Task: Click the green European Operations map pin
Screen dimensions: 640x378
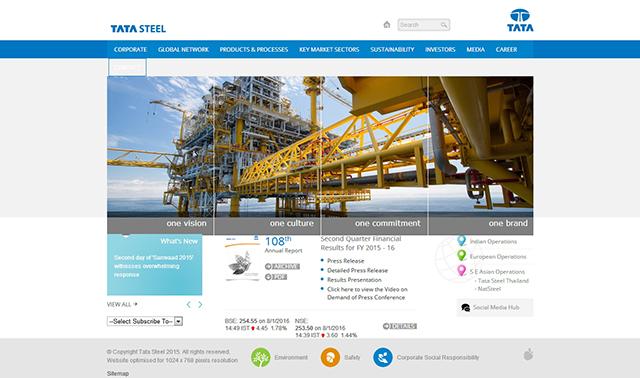Action: [461, 256]
